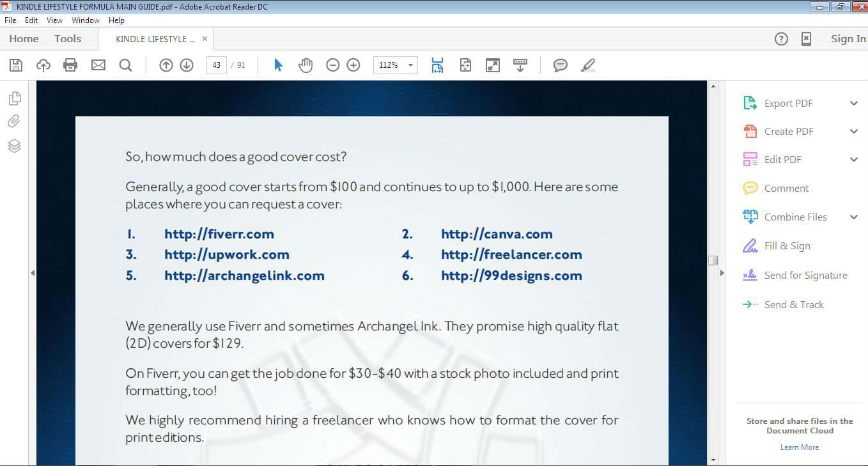Image resolution: width=868 pixels, height=466 pixels.
Task: Enter full screen mode icon
Action: tap(492, 65)
